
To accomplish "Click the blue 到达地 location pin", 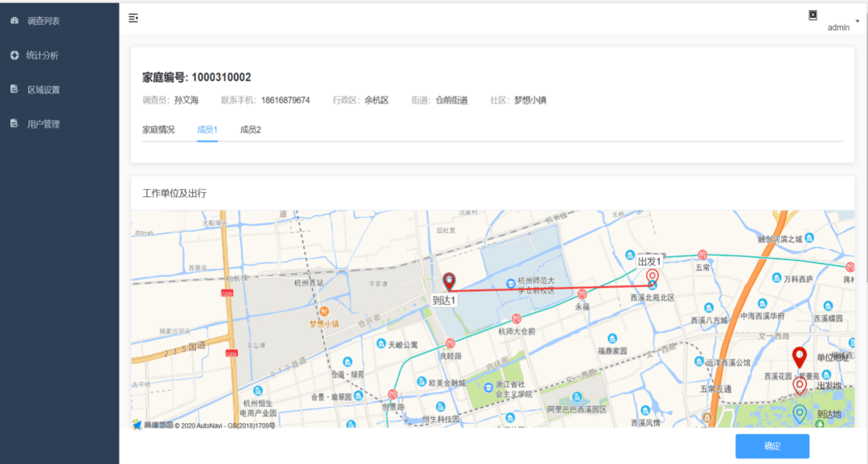I will tap(800, 414).
